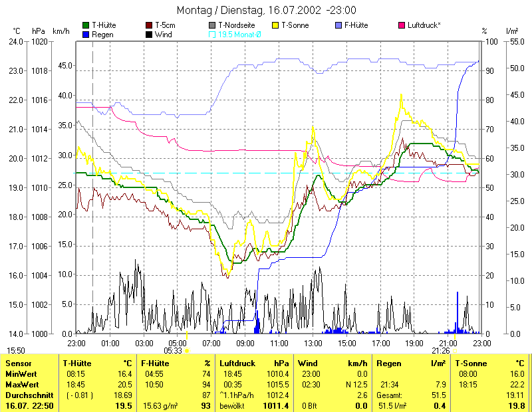Click the chart title with date 16.07.2002

click(x=266, y=10)
